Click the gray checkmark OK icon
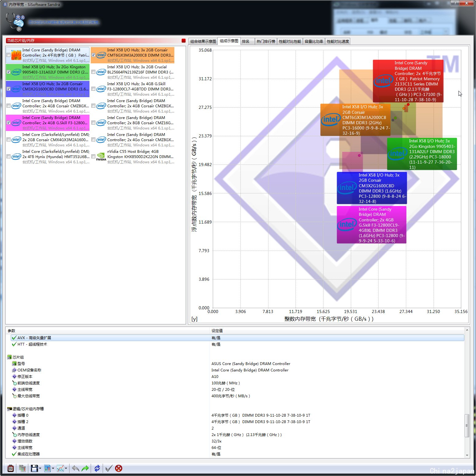 click(109, 468)
